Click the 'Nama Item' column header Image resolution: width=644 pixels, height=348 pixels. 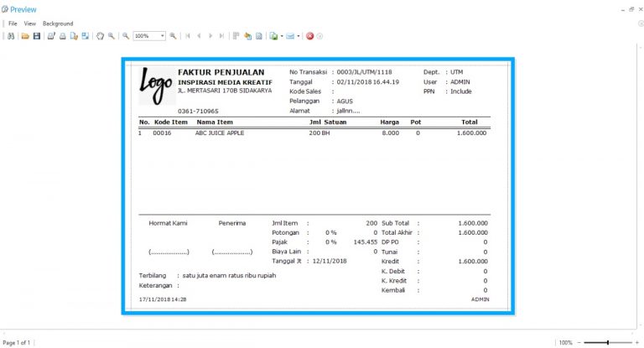coord(215,122)
